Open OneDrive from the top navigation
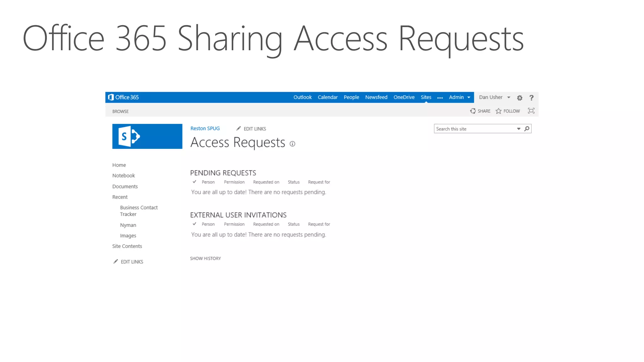This screenshot has height=362, width=644. pyautogui.click(x=404, y=97)
